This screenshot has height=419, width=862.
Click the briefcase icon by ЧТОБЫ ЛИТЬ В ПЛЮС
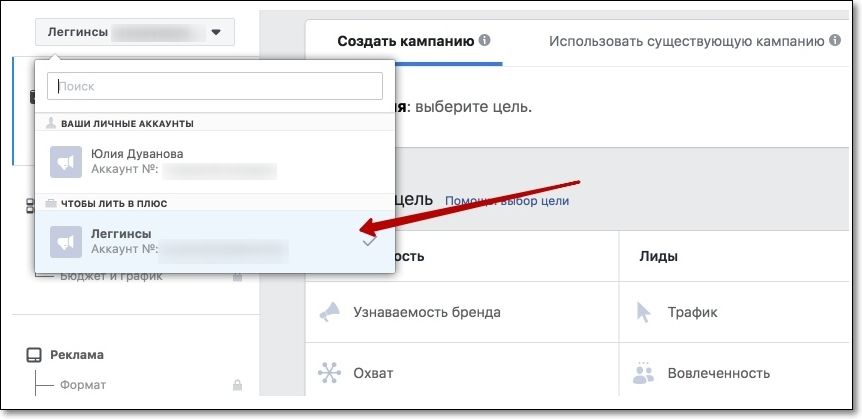[51, 203]
